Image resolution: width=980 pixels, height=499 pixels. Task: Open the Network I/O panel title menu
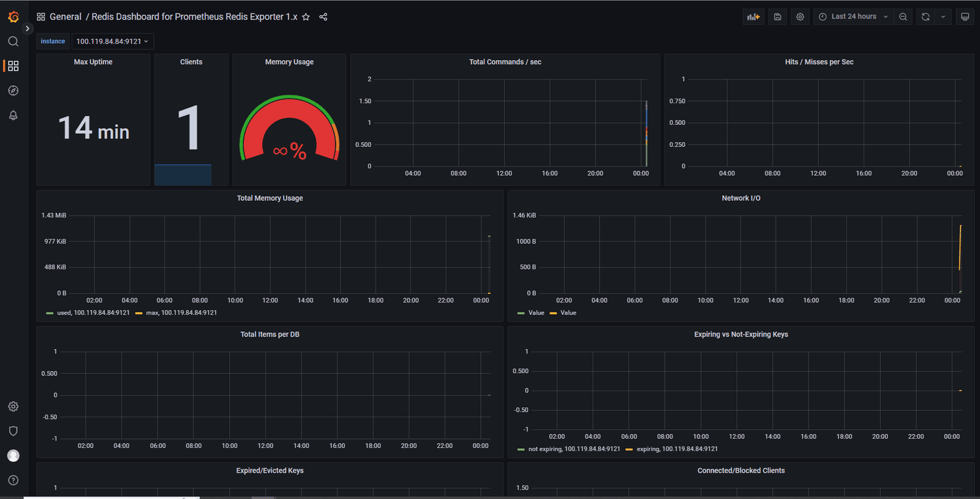pyautogui.click(x=741, y=198)
